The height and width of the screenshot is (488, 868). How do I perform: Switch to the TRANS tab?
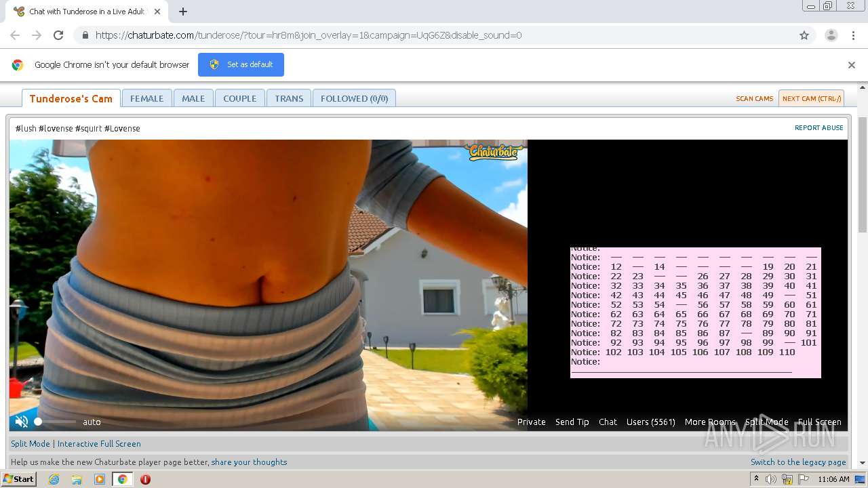[289, 98]
